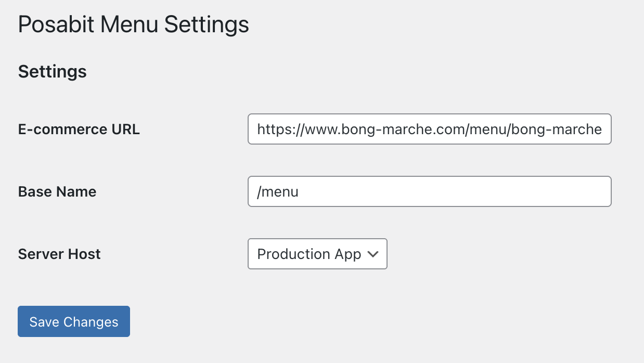Click the word 'Posabit' in the page title
Viewport: 644px width, 363px height.
[56, 25]
